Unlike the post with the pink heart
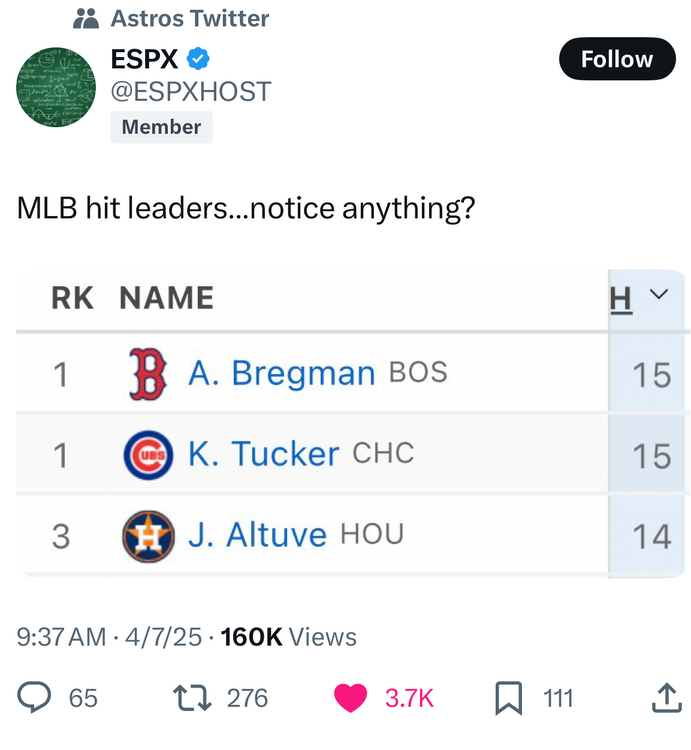The image size is (691, 750). tap(350, 697)
